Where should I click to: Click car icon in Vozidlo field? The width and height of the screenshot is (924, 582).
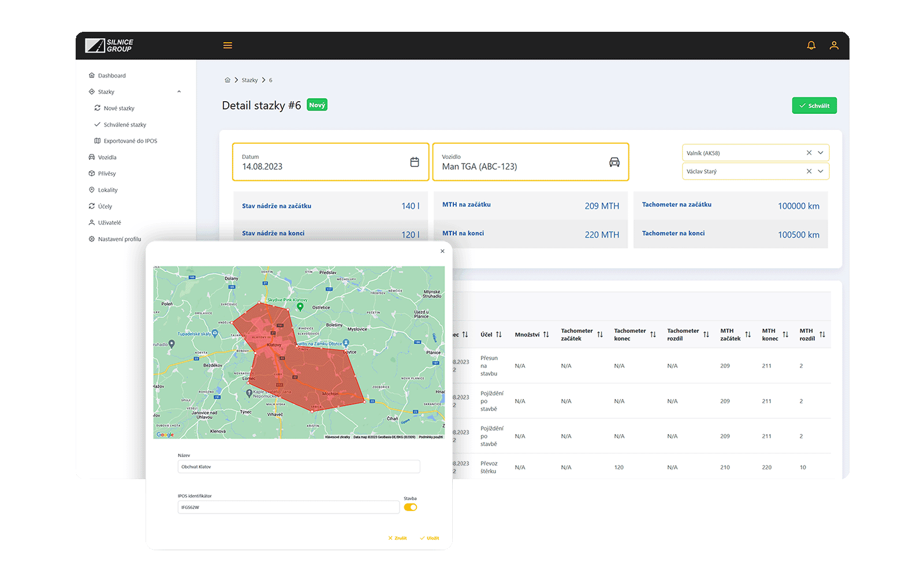click(614, 162)
